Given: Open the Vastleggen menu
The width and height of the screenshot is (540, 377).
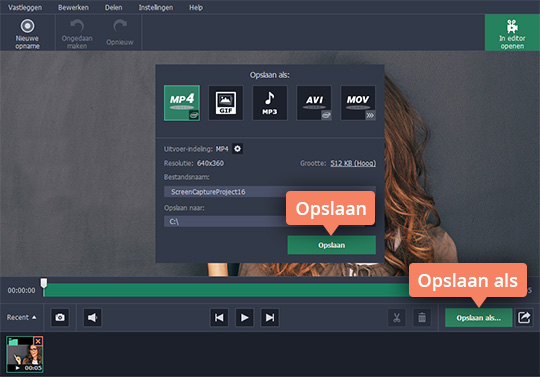Looking at the screenshot, I should [x=25, y=7].
